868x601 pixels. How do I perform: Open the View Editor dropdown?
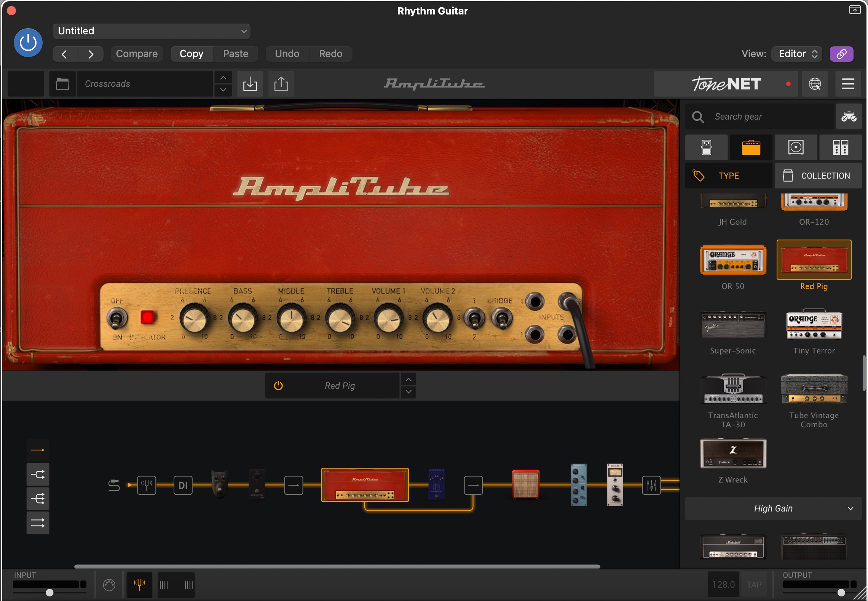tap(797, 54)
